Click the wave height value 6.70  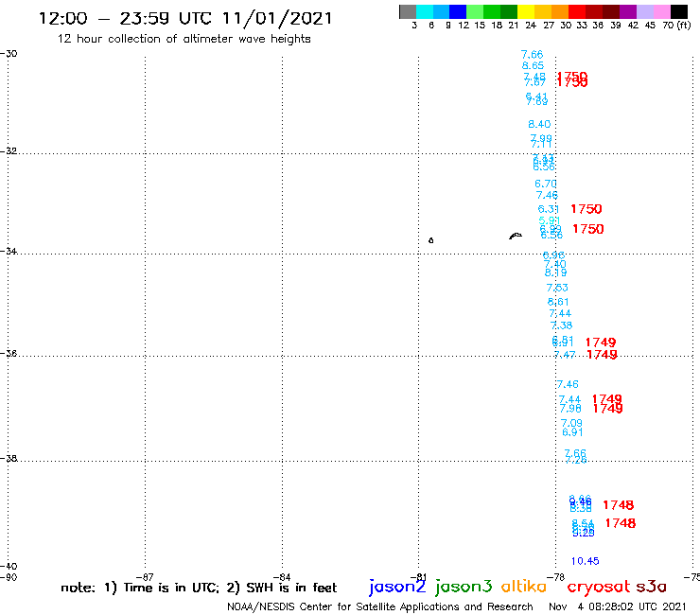[546, 184]
